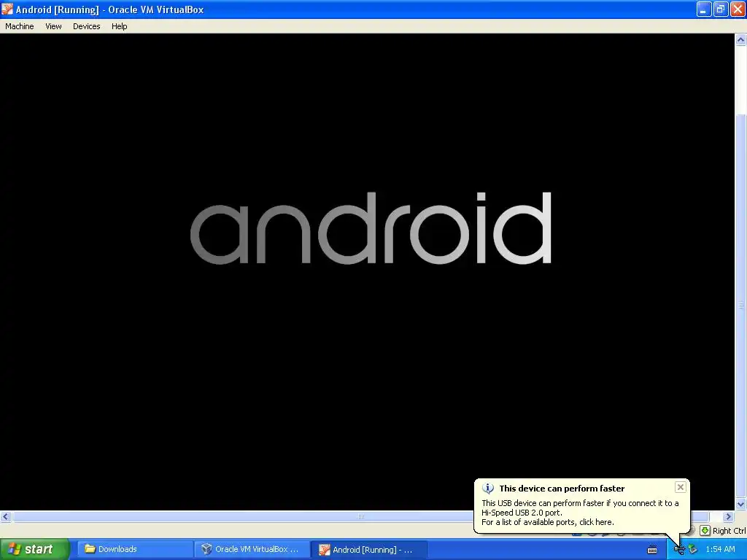Restore down the VirtualBox window
The image size is (747, 560).
click(720, 9)
